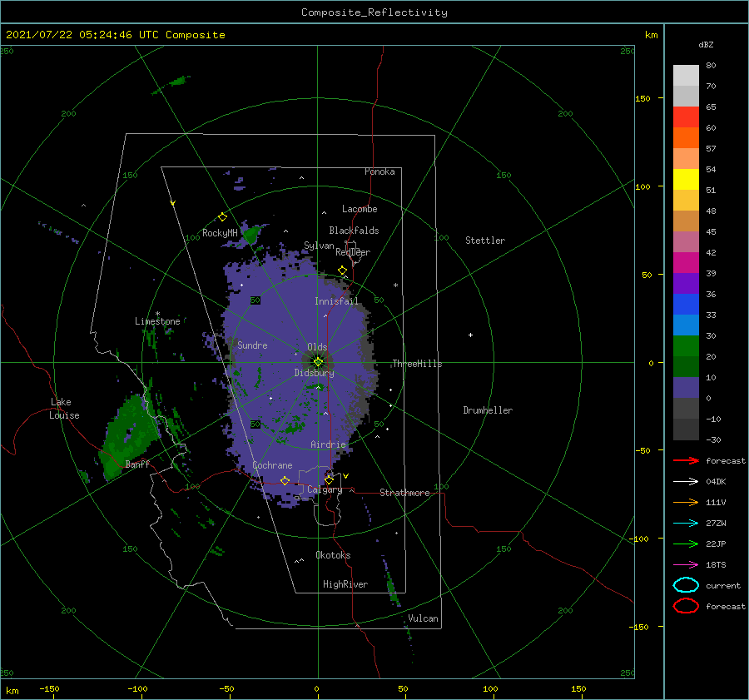Pick the yellow 54-51 dBZ color swatch
This screenshot has width=749, height=700.
click(686, 179)
